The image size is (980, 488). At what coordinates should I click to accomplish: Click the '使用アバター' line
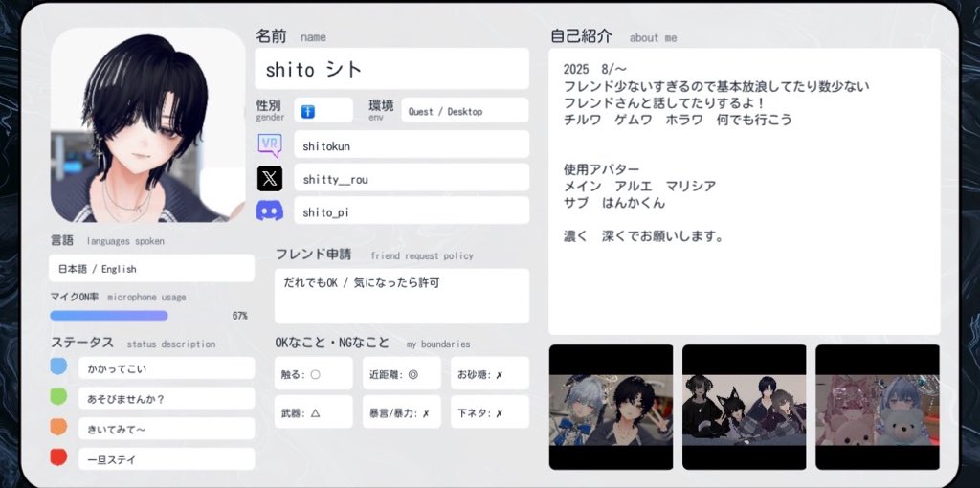[602, 169]
